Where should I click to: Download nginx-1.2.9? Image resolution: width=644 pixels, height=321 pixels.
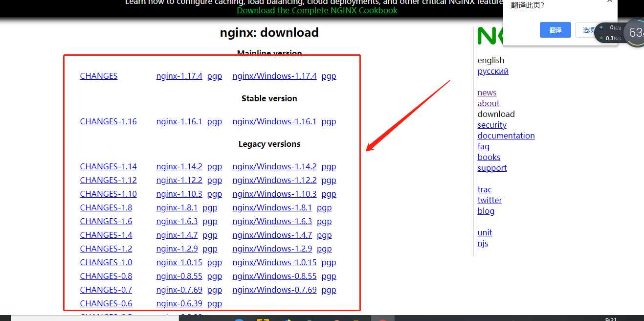coord(177,249)
